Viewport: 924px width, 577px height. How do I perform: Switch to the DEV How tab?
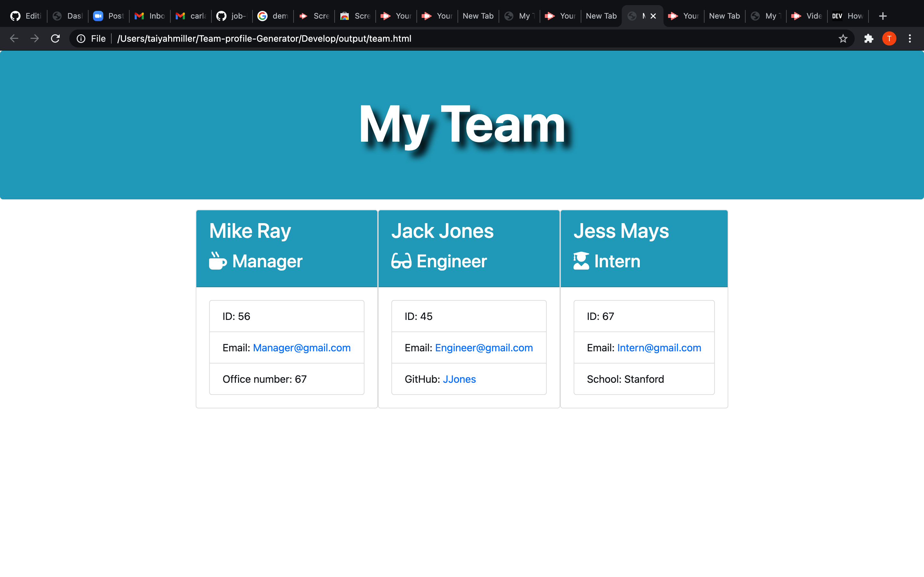point(848,16)
